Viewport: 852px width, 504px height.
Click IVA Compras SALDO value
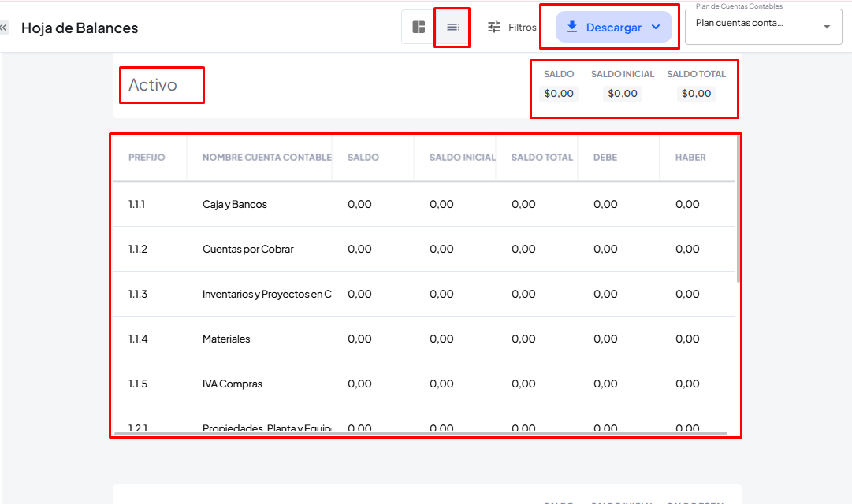coord(359,384)
